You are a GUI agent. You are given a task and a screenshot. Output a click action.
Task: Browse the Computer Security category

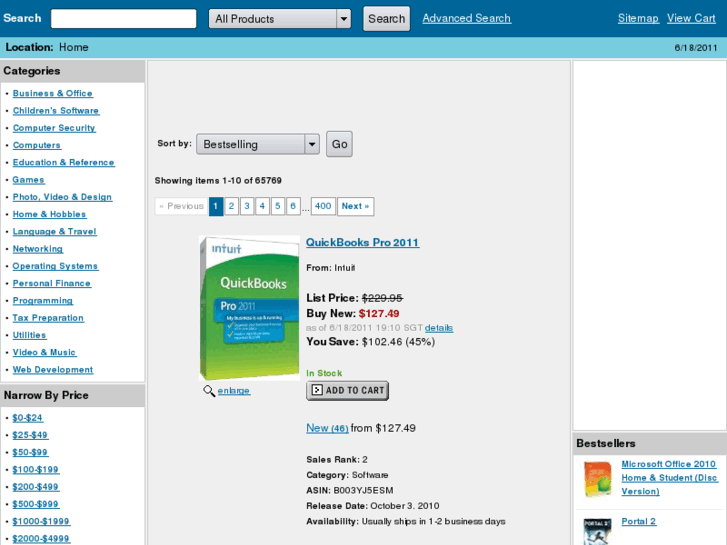point(54,128)
